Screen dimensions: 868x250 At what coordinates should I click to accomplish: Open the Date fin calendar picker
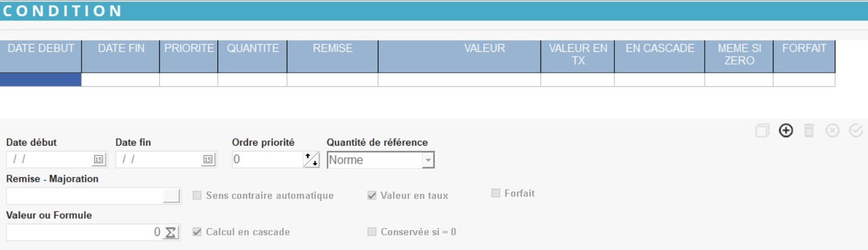coord(208,160)
